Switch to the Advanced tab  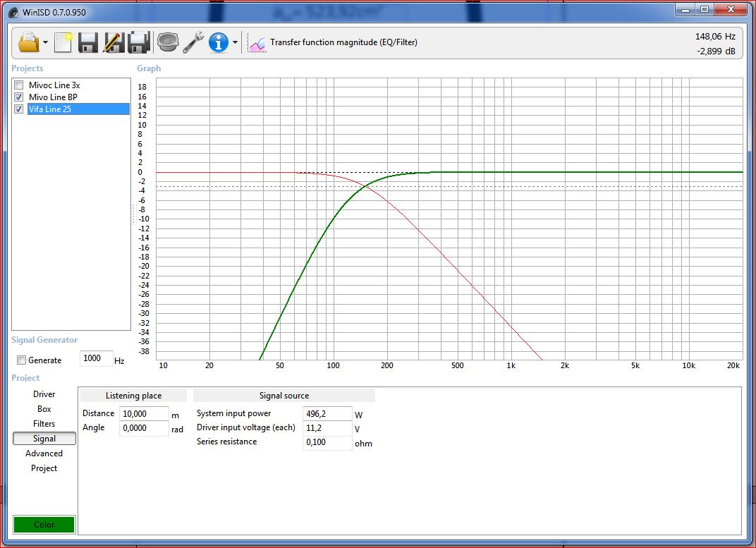click(x=44, y=453)
